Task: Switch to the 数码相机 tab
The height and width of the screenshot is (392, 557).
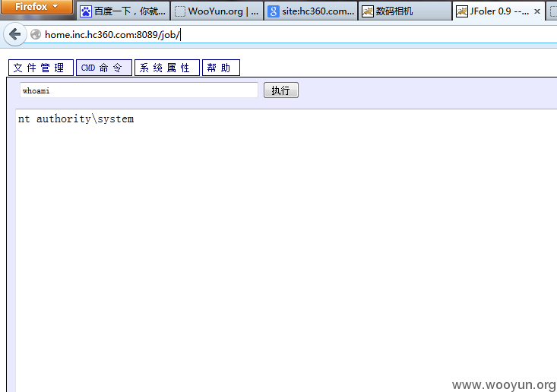Action: pos(405,11)
